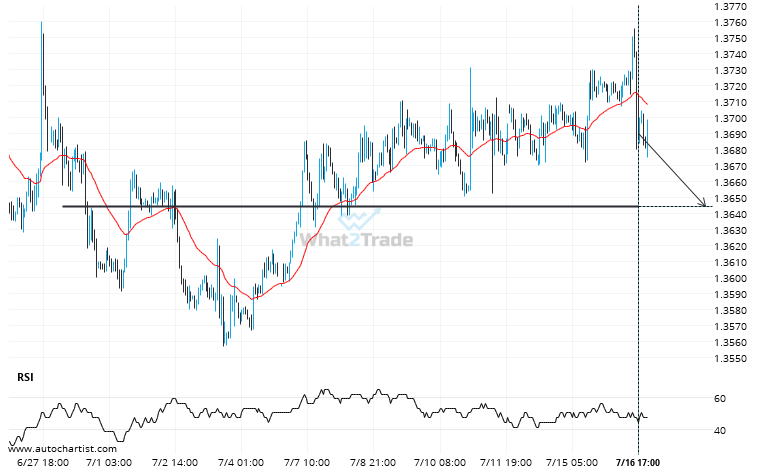The height and width of the screenshot is (475, 760).
Task: Click the 1.3580 price label
Action: [730, 310]
